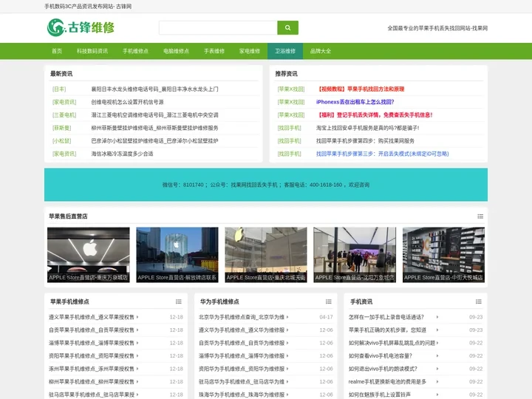Image resolution: width=532 pixels, height=399 pixels.
Task: Open thumbnail APPLE Store直营店-沈阳万象城店
Action: (355, 255)
